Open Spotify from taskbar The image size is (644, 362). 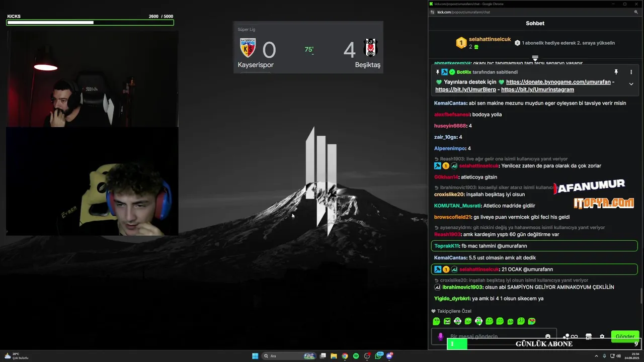pyautogui.click(x=356, y=356)
